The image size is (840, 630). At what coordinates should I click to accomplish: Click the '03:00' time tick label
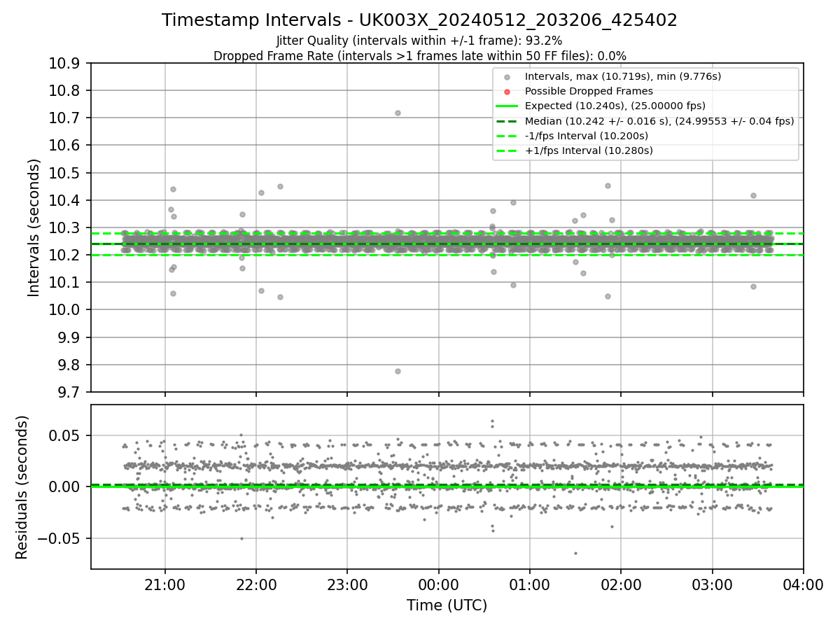tap(713, 584)
